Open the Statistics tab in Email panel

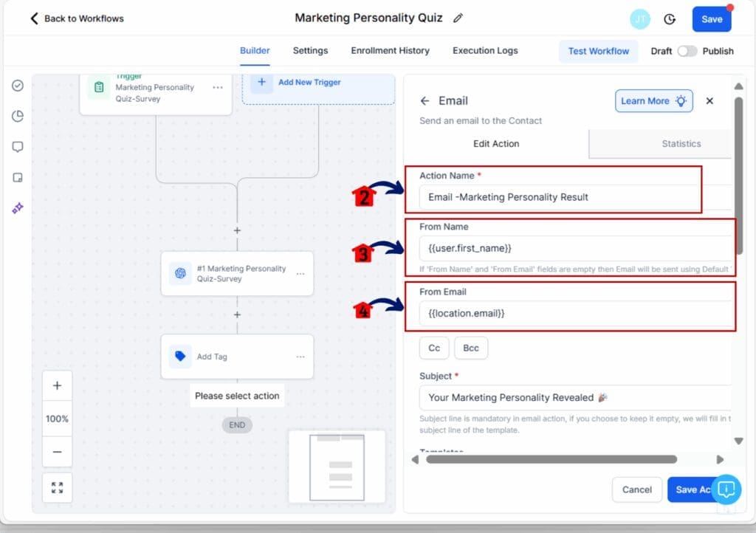click(681, 144)
